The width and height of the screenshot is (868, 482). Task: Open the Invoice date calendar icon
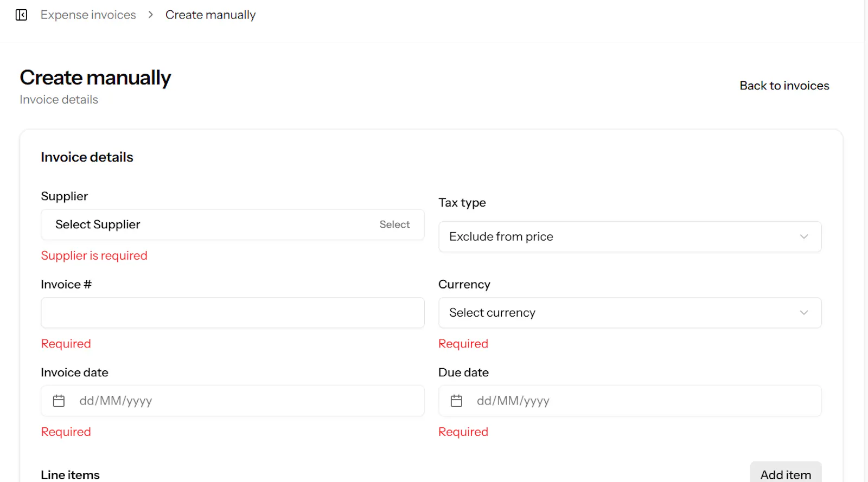click(59, 401)
